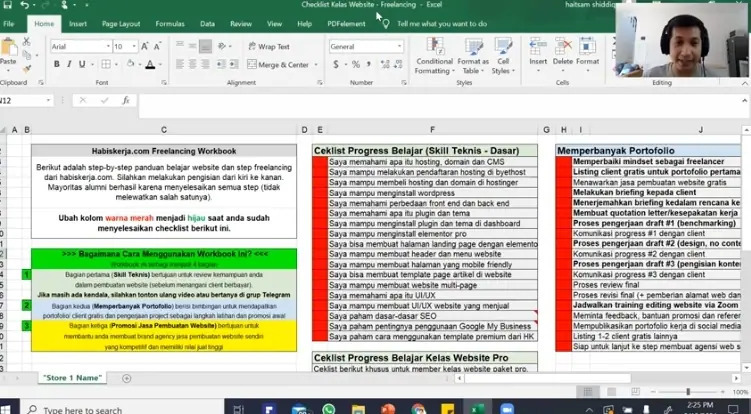This screenshot has width=751, height=414.
Task: Click the Center align icon
Action: (192, 64)
